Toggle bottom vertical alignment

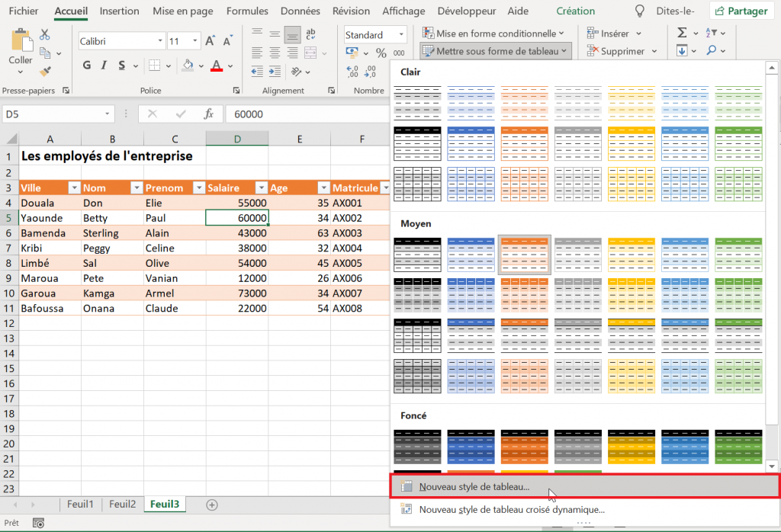[292, 34]
